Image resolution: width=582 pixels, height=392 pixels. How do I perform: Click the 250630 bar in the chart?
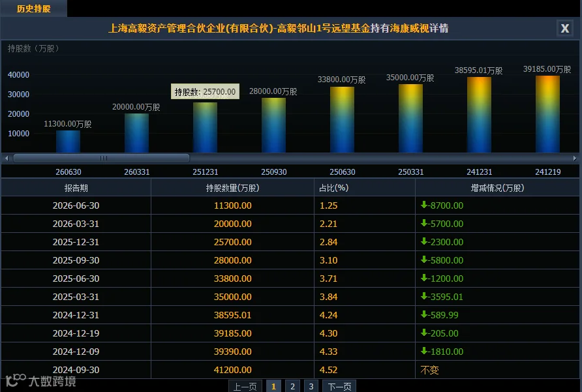[343, 119]
